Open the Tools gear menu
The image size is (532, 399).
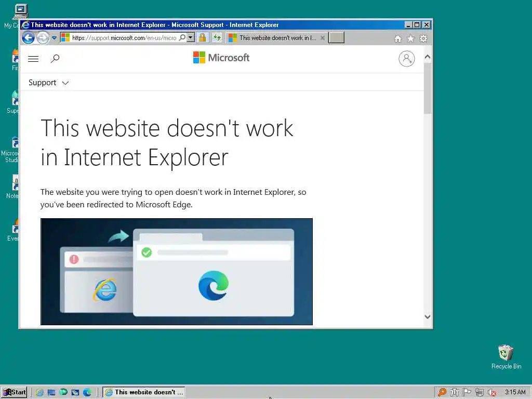pyautogui.click(x=423, y=38)
